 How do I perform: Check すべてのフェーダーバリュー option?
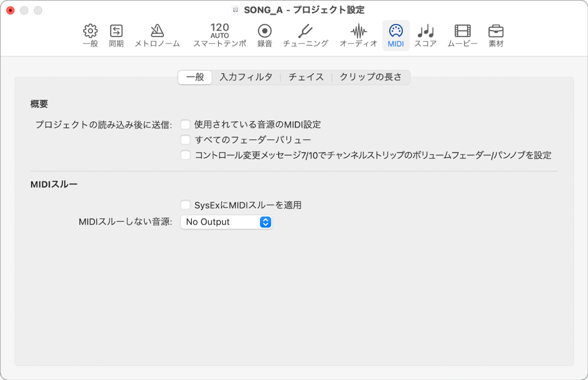point(186,140)
